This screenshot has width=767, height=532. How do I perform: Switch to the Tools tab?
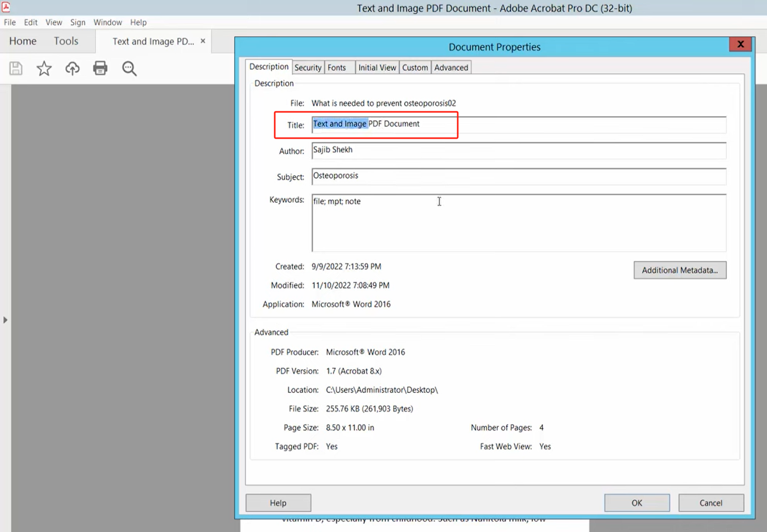[66, 41]
